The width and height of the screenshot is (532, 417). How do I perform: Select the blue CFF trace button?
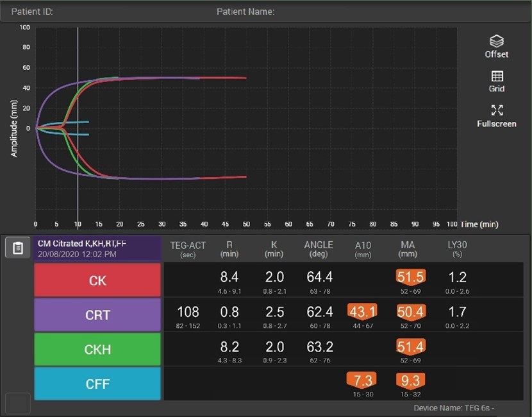click(x=97, y=384)
